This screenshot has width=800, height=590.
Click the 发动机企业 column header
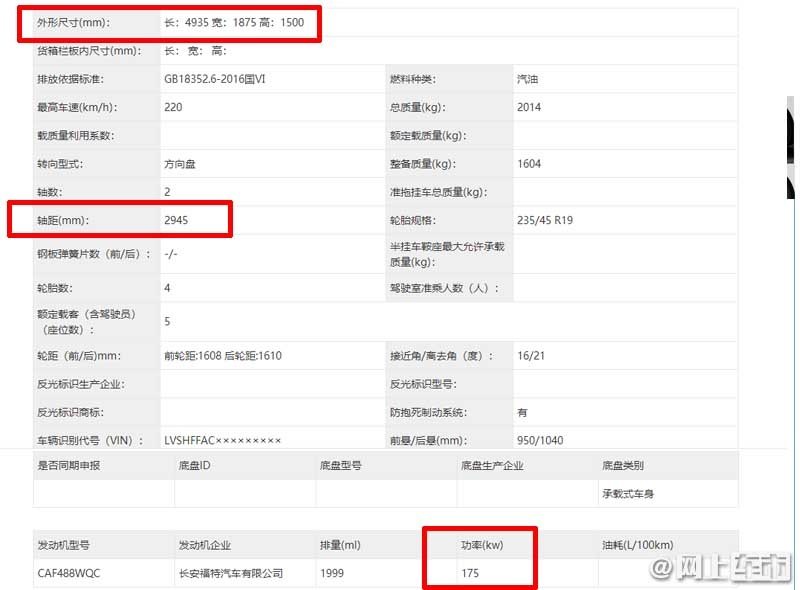click(x=205, y=545)
